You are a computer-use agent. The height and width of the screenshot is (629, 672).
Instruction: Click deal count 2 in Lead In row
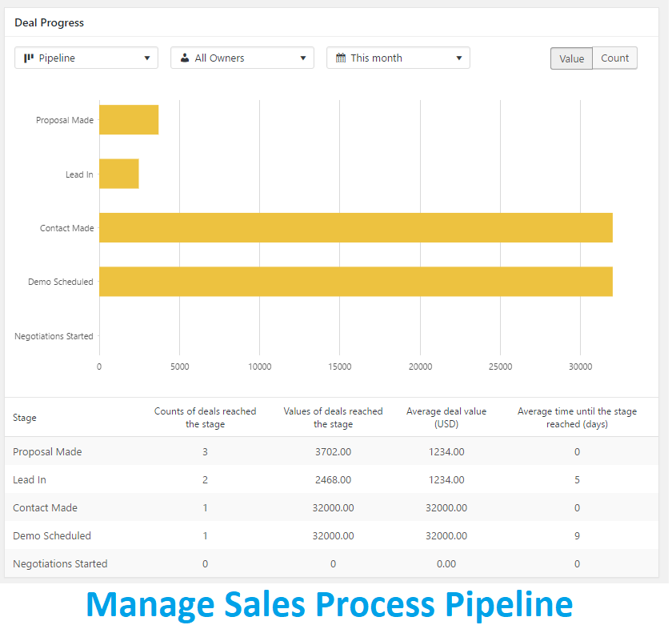[x=205, y=480]
